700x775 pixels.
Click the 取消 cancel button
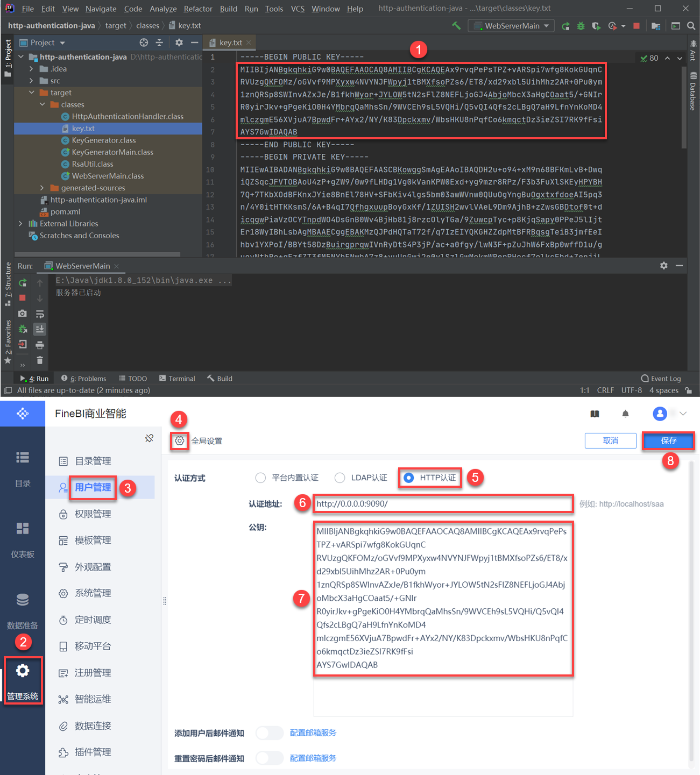click(x=611, y=440)
